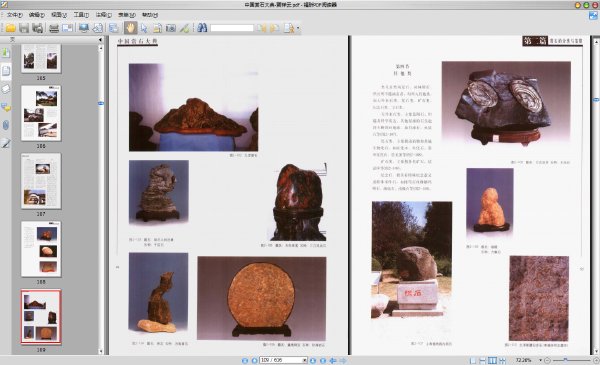Click the zoom out minus button

pos(548,360)
